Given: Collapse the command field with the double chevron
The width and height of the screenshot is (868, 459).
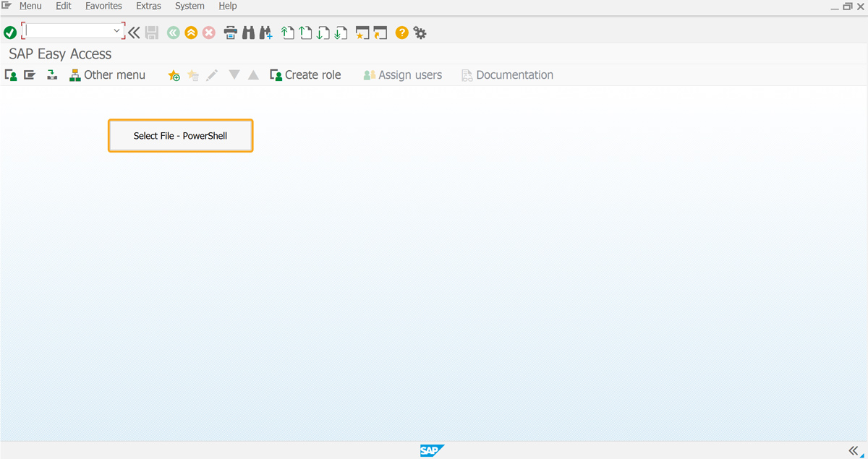Looking at the screenshot, I should coord(134,33).
